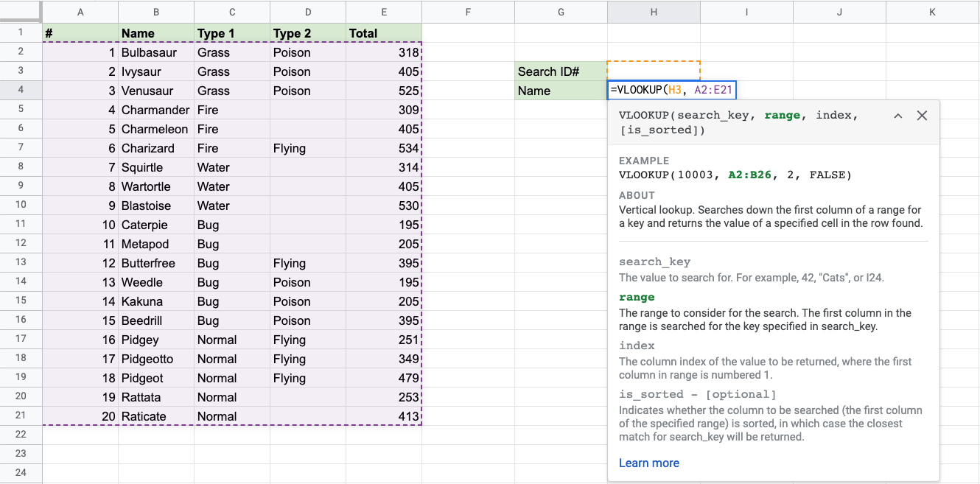Screen dimensions: 980x484
Task: Click row 22 header number
Action: pos(21,435)
